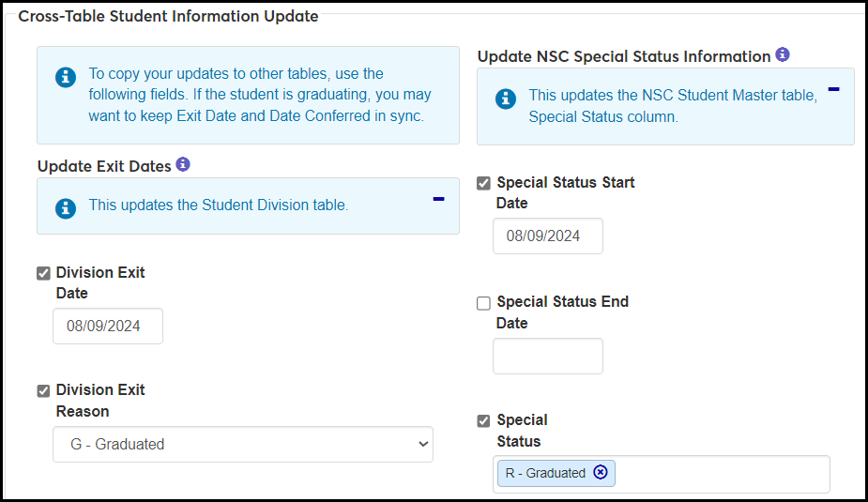868x502 pixels.
Task: Click the info icon beside Update Exit Dates
Action: (x=183, y=164)
